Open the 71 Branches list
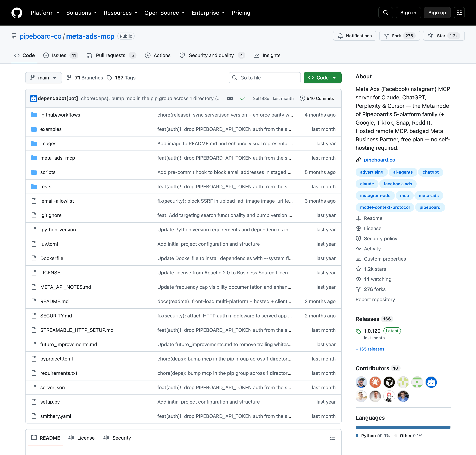Image resolution: width=476 pixels, height=455 pixels. [x=85, y=78]
